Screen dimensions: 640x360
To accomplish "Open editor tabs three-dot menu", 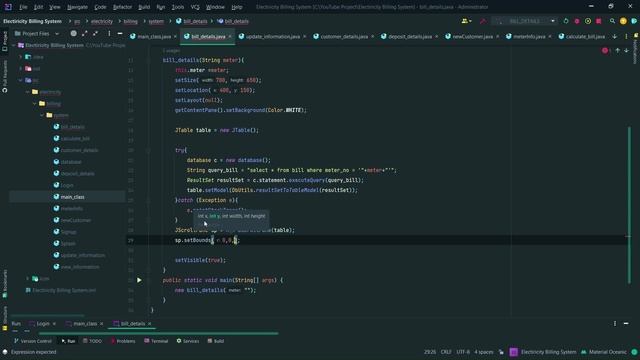I will [x=626, y=36].
